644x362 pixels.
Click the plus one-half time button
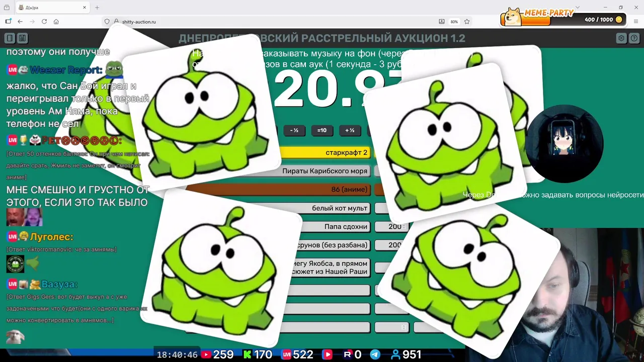(350, 130)
